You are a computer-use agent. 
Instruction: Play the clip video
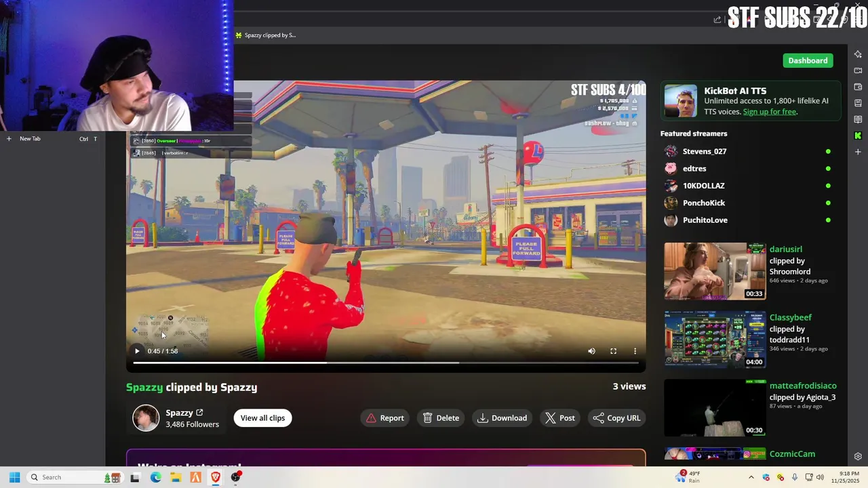(x=137, y=351)
